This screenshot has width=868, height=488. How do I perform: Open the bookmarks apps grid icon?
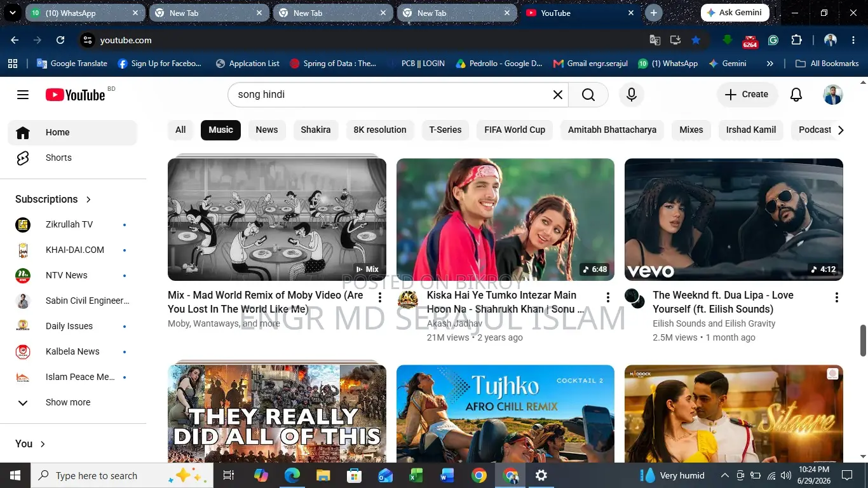12,64
